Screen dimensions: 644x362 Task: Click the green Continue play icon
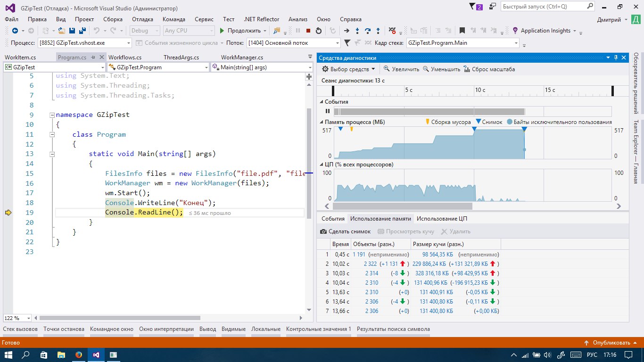tap(222, 31)
